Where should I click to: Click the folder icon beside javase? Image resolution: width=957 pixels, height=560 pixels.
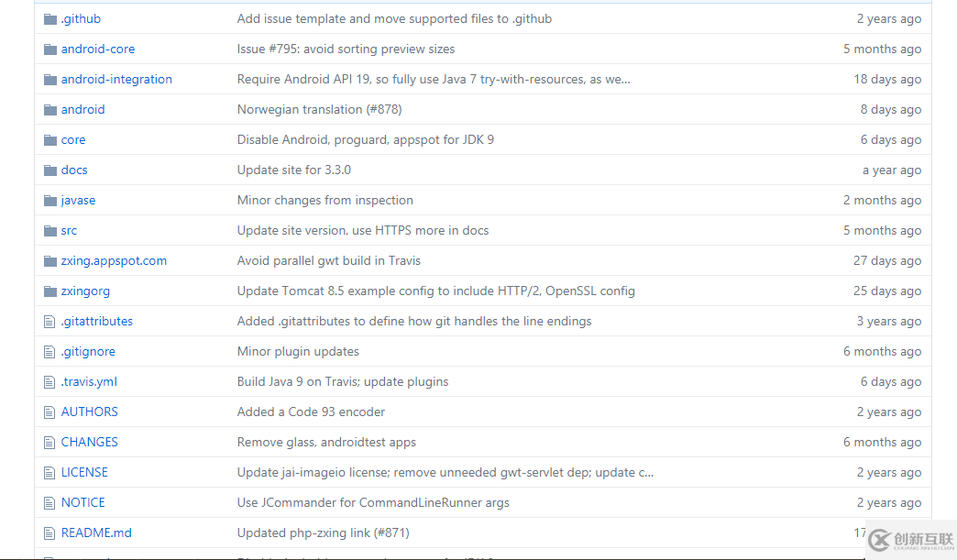tap(50, 201)
